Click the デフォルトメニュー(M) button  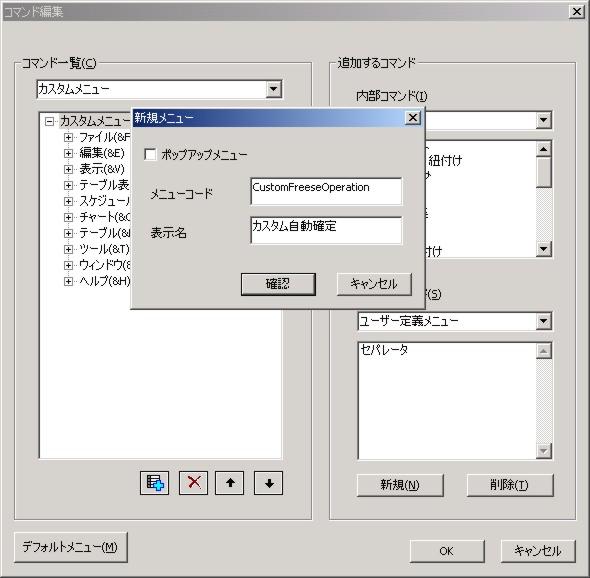[71, 547]
